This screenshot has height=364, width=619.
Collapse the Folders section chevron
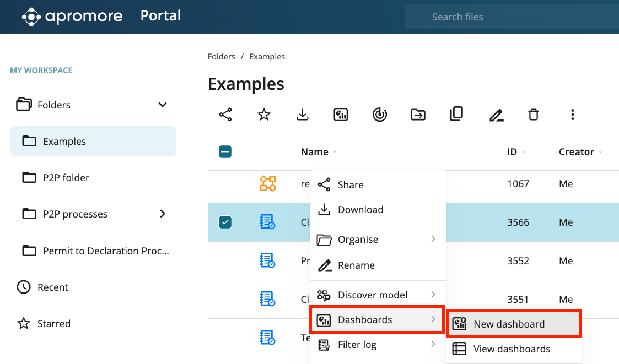pos(163,105)
